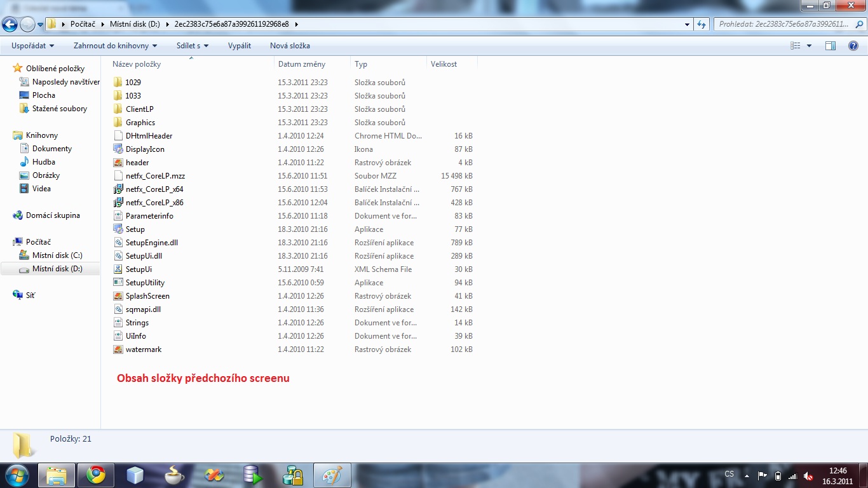Open the Sdílet s dropdown menu
The height and width of the screenshot is (488, 868).
(x=193, y=46)
